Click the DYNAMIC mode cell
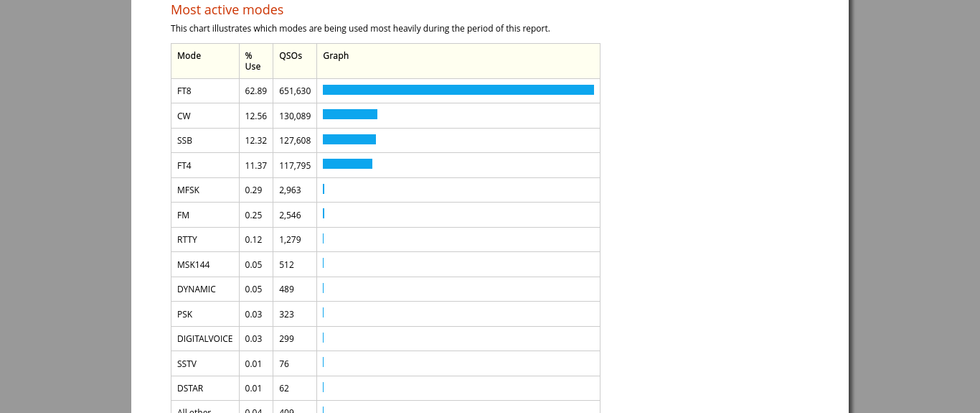Image resolution: width=980 pixels, height=413 pixels. (x=196, y=289)
